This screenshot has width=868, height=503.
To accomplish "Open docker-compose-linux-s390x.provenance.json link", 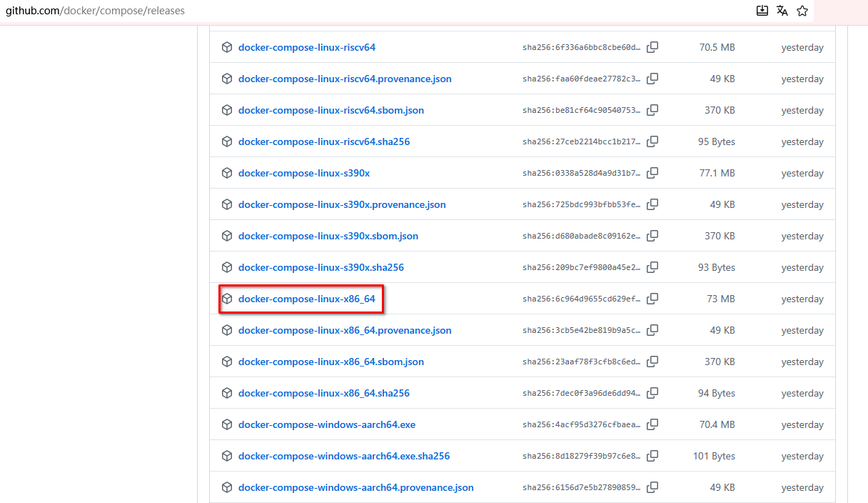I will point(342,204).
